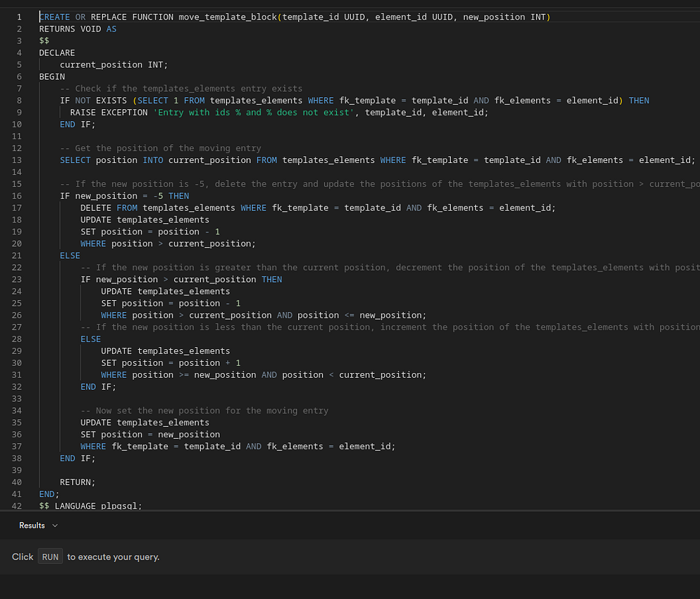Click the ELSE keyword on line 21
Screen dimensions: 700x599
70,255
